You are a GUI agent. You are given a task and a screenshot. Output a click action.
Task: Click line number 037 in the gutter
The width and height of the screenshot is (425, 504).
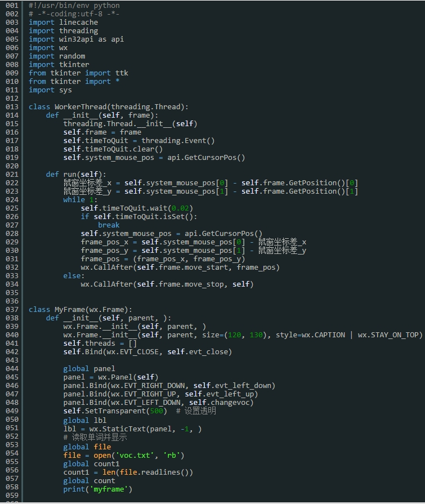12,310
